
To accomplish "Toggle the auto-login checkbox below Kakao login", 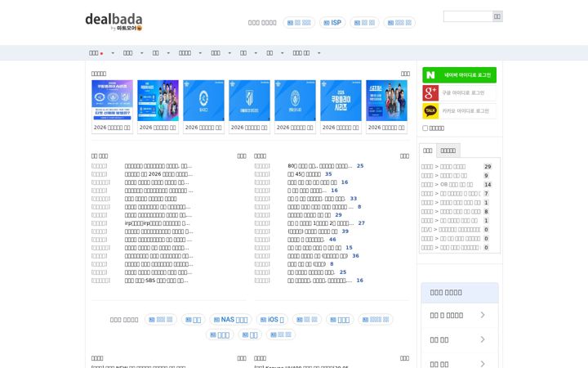I will point(425,128).
